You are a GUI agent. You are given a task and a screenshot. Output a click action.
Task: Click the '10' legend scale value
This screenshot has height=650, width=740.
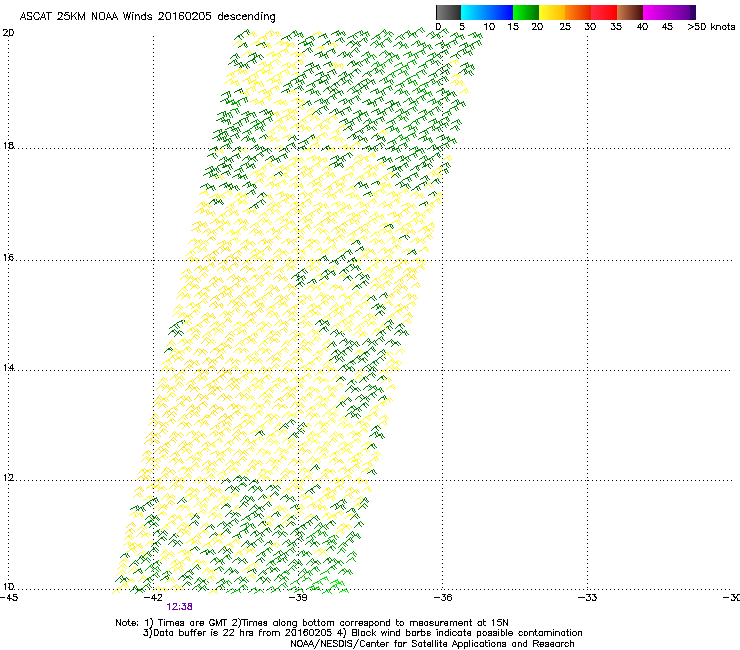tap(489, 27)
